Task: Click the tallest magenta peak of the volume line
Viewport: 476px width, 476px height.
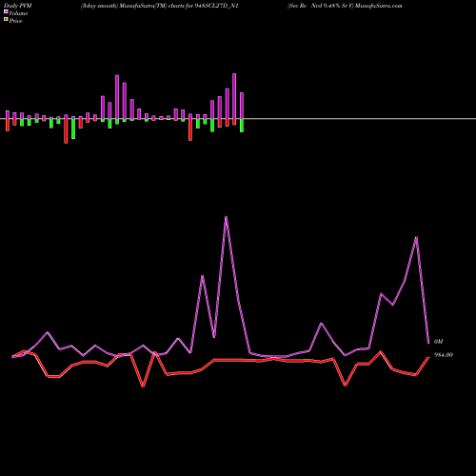Action: (226, 217)
